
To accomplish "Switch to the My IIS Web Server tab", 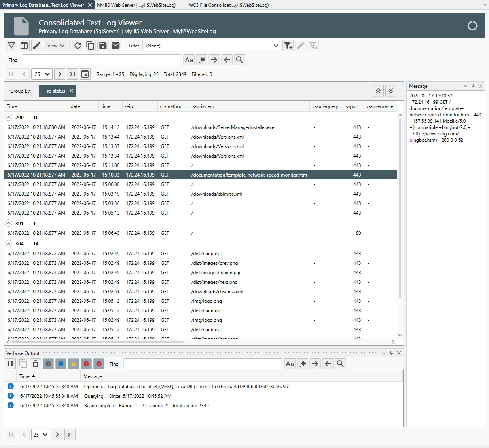I will [136, 5].
